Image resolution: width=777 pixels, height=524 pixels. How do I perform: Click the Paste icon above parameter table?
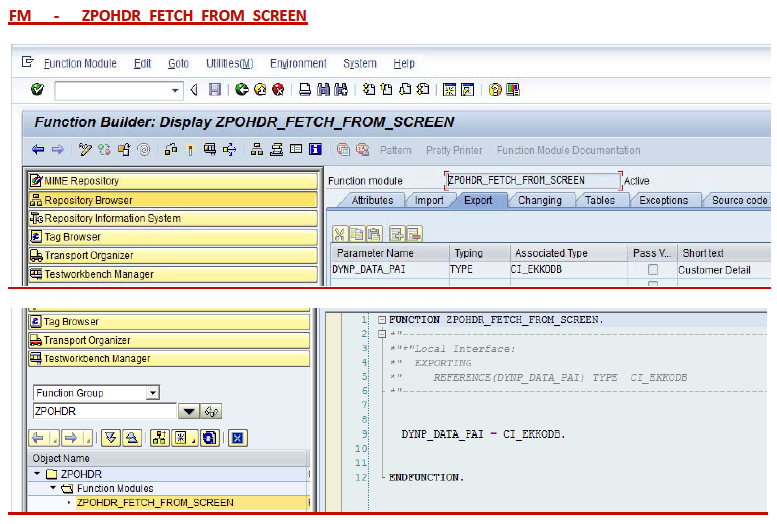(374, 233)
